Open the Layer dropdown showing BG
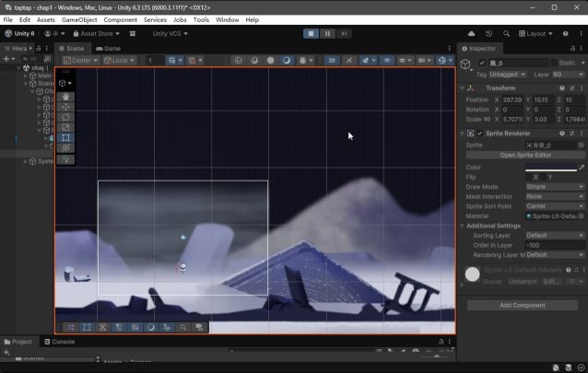The width and height of the screenshot is (588, 373). [568, 75]
